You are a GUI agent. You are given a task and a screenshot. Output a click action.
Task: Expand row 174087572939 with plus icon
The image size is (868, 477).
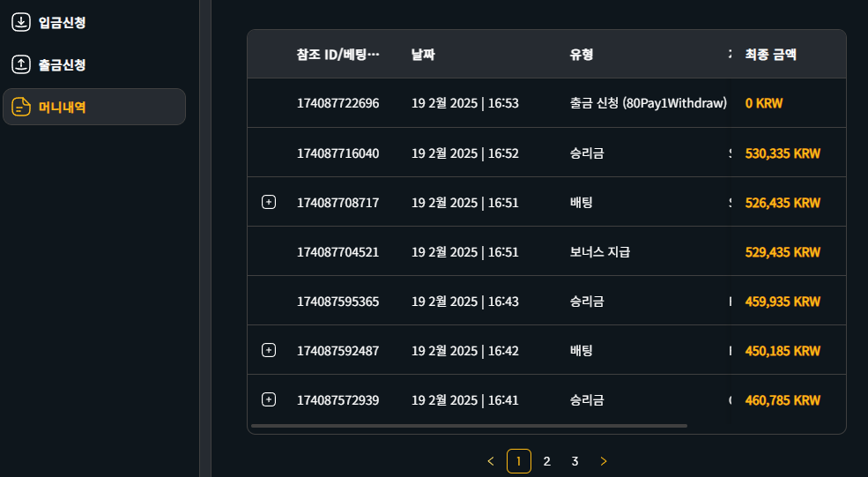pyautogui.click(x=269, y=399)
